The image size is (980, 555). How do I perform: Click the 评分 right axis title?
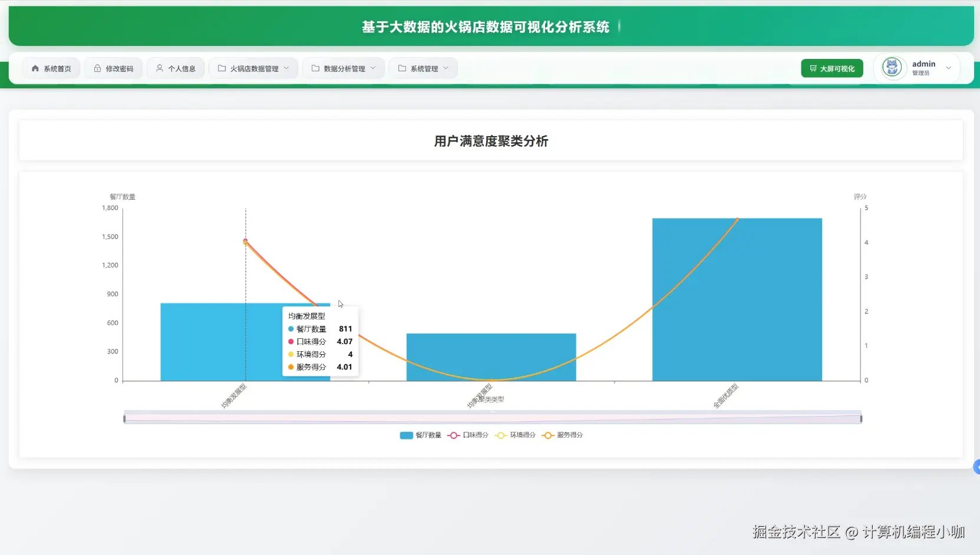click(860, 197)
